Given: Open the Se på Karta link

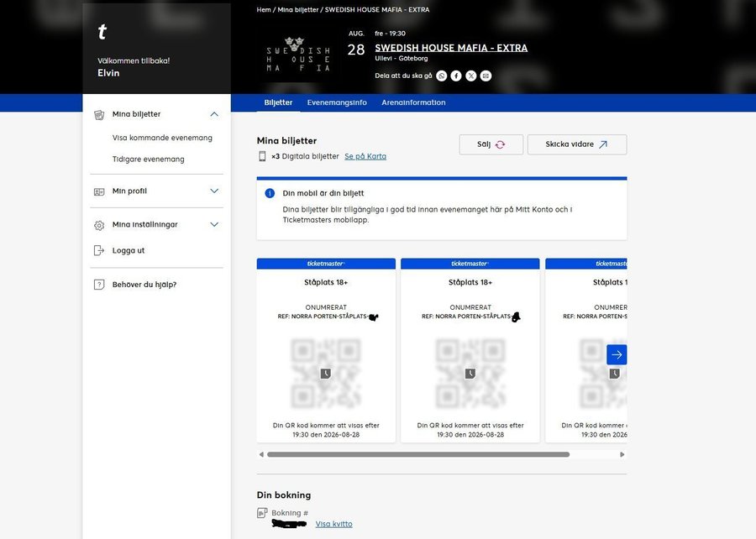Looking at the screenshot, I should point(365,156).
